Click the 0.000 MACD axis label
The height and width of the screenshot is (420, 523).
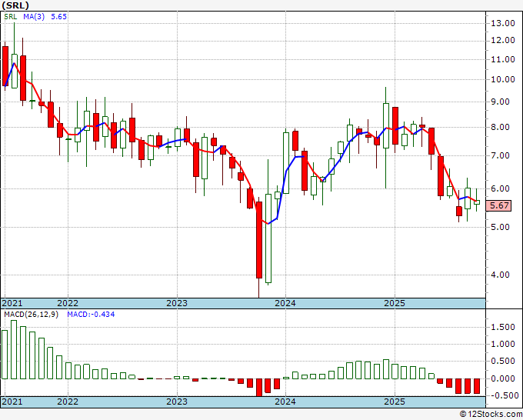coord(503,378)
